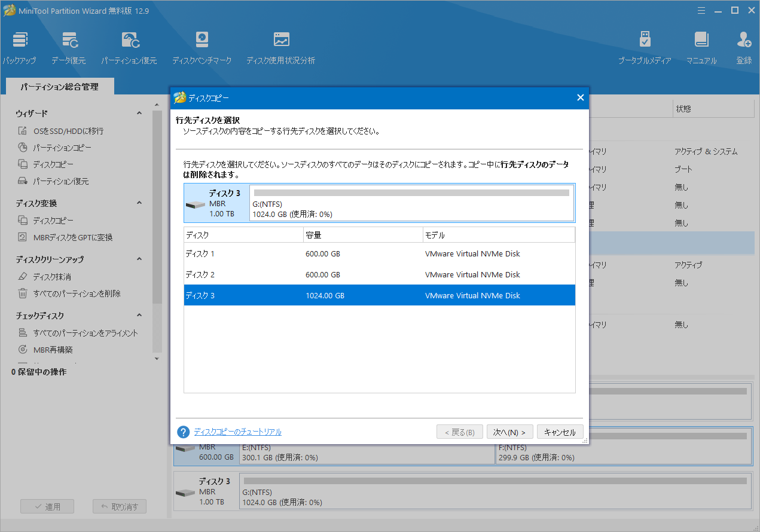Viewport: 760px width, 532px height.
Task: Create ブータブルメディア
Action: pyautogui.click(x=645, y=48)
